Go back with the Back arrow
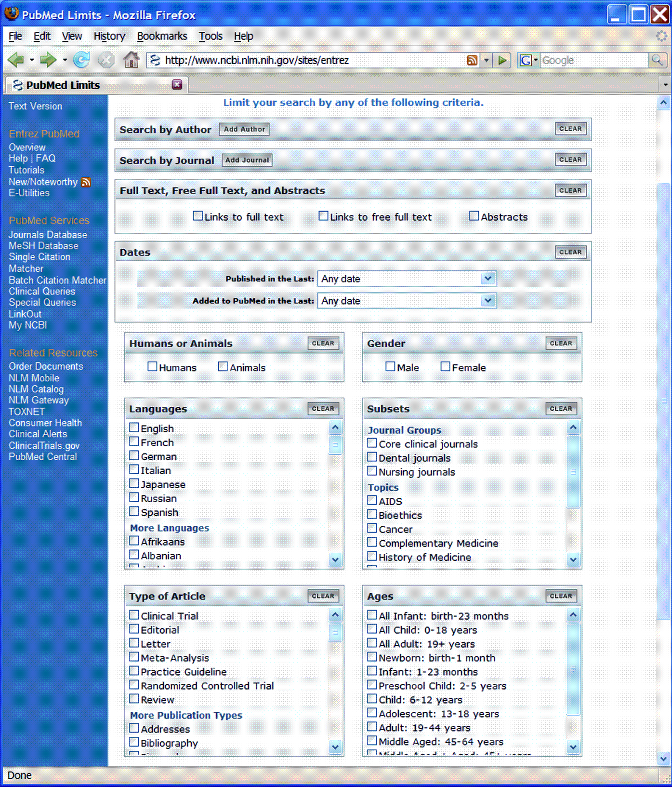The width and height of the screenshot is (672, 787). tap(16, 60)
